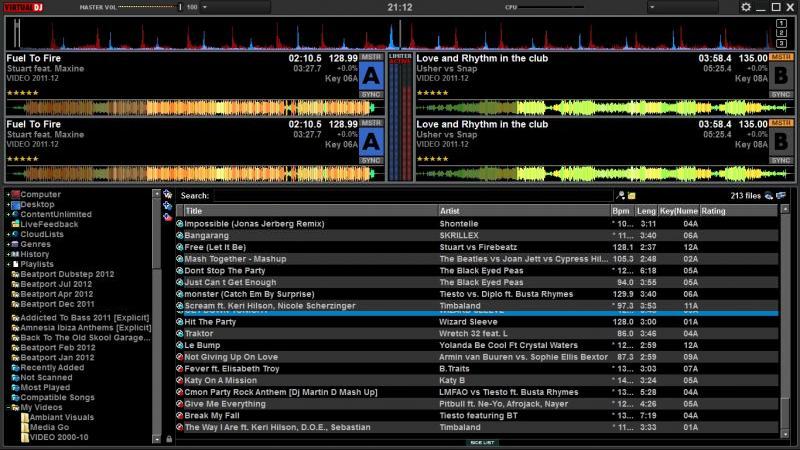This screenshot has width=800, height=450.
Task: Expand the CloudLists tree node
Action: (8, 234)
